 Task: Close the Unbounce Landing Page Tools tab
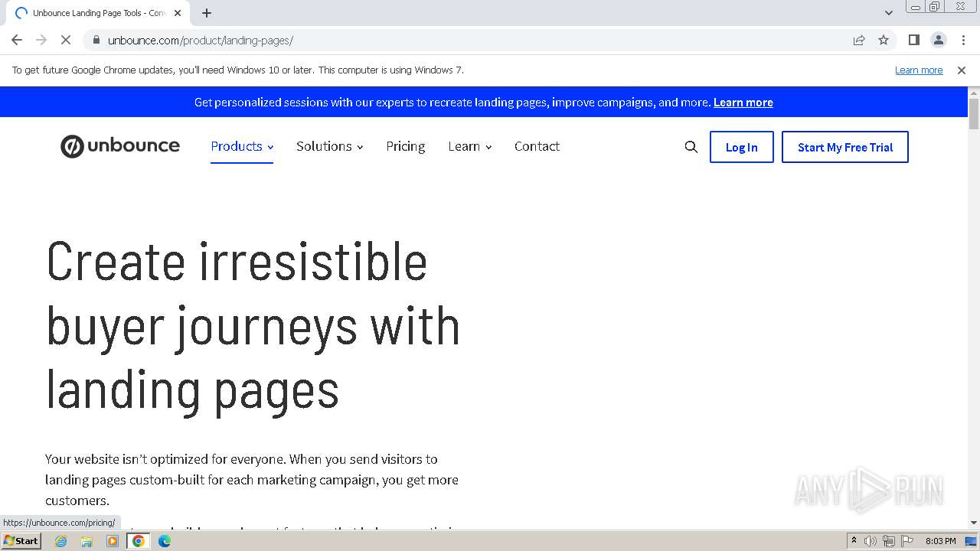click(178, 13)
